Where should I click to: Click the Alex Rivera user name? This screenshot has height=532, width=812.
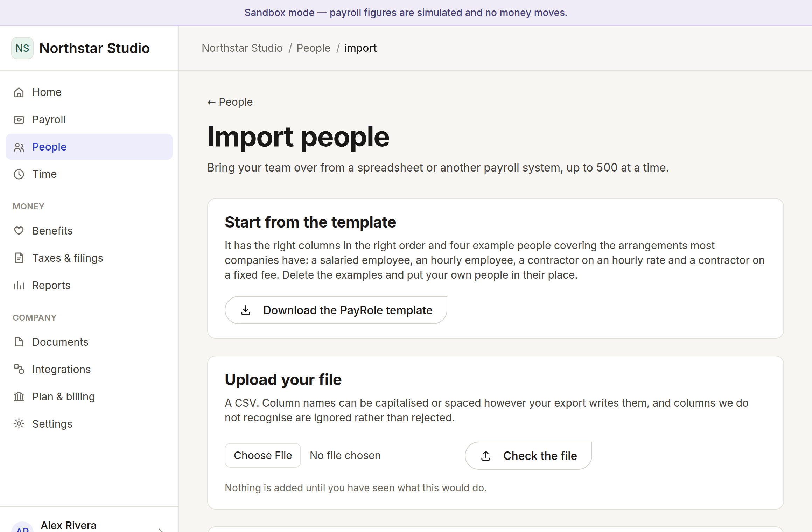click(x=69, y=525)
